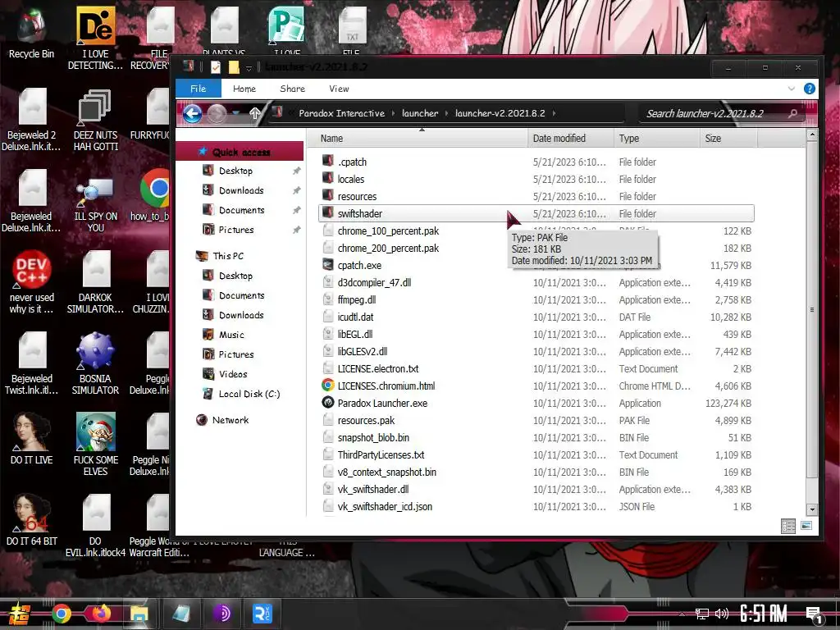Select the BOSNIA SIMULATOR desktop icon

click(95, 363)
